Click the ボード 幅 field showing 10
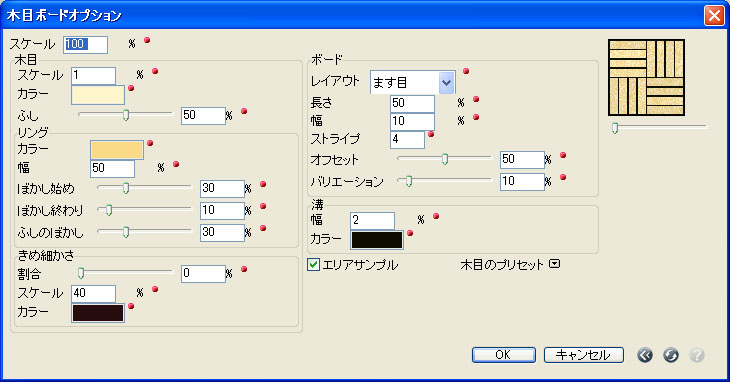This screenshot has width=730, height=382. pos(412,121)
